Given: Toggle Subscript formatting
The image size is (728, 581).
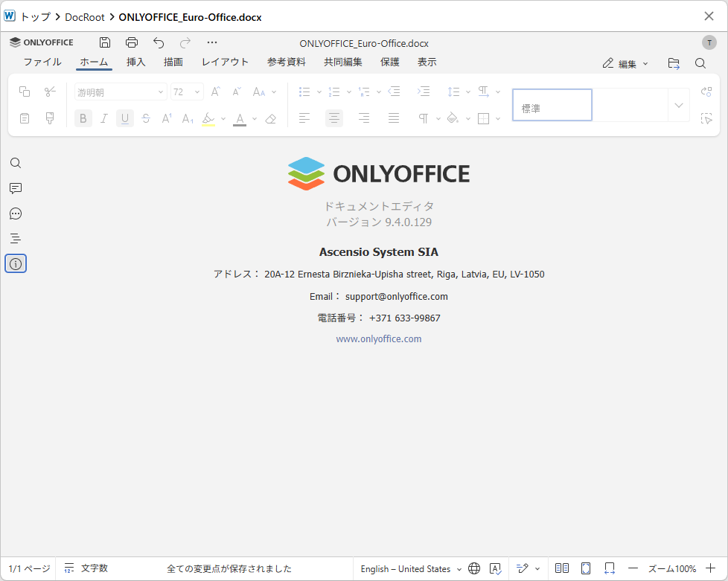Looking at the screenshot, I should (x=188, y=119).
